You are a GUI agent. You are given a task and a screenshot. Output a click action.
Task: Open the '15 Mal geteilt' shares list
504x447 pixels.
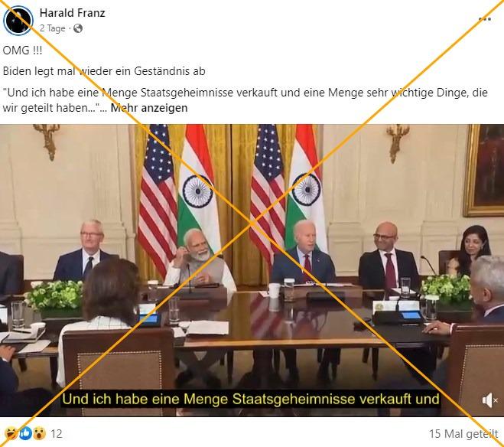(x=463, y=434)
